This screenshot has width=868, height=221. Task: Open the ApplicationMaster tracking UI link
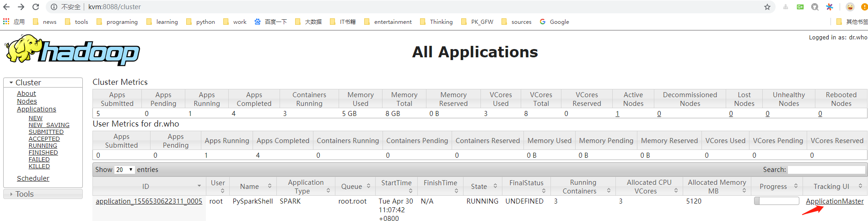click(x=835, y=201)
